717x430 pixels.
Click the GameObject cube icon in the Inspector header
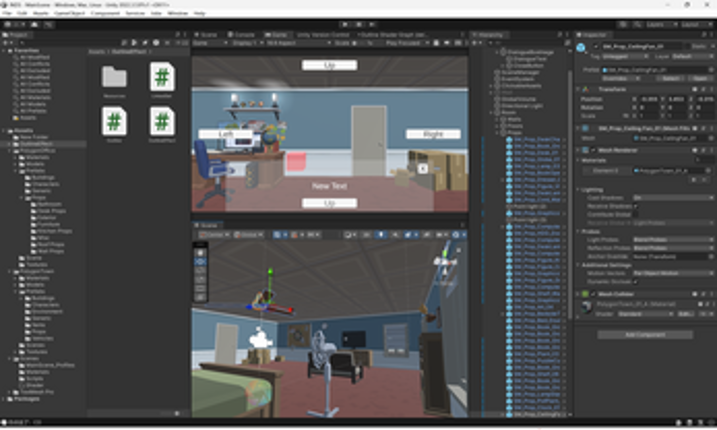(582, 46)
